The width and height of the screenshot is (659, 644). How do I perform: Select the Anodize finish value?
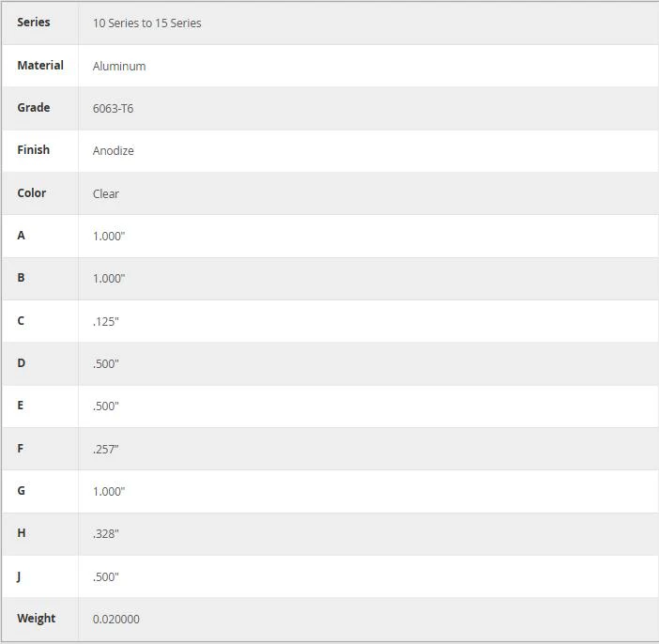tap(113, 151)
